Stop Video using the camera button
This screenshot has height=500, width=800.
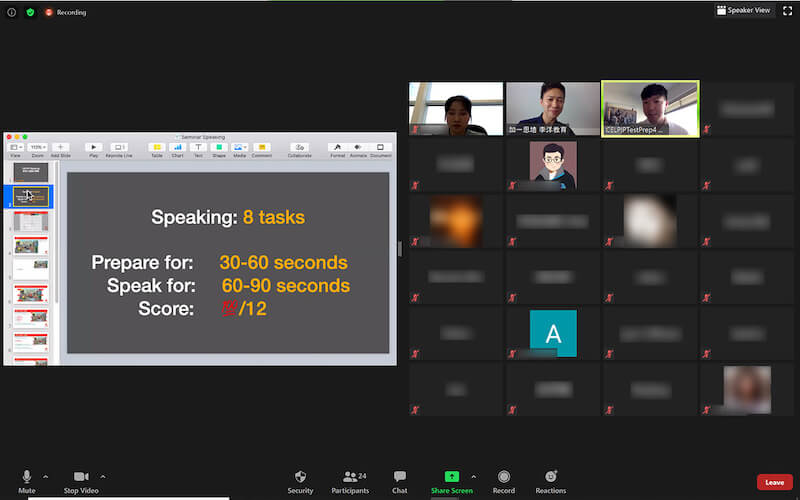pos(81,477)
